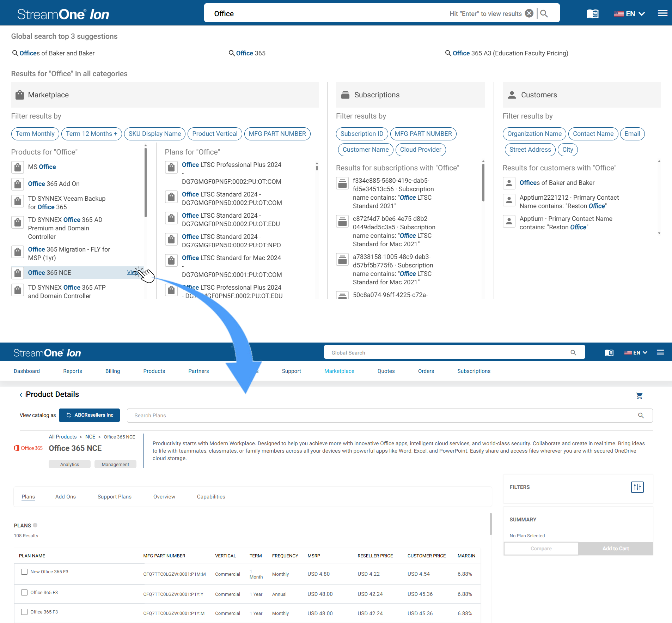Check Office 365 F3 1 Year Monthly plan
The image size is (672, 623).
[24, 612]
